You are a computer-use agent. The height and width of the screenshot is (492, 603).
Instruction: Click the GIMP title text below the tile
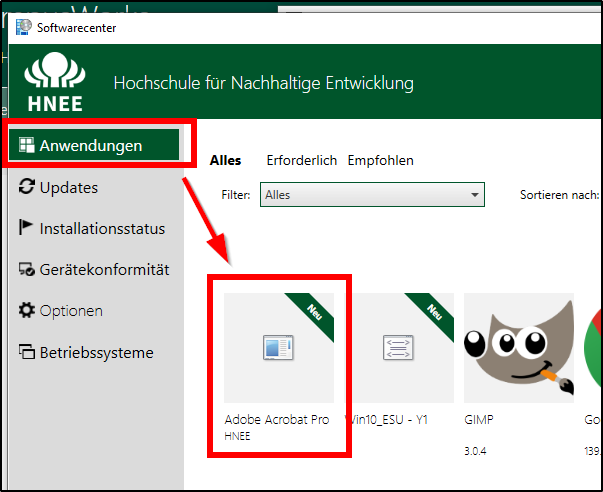[x=480, y=420]
